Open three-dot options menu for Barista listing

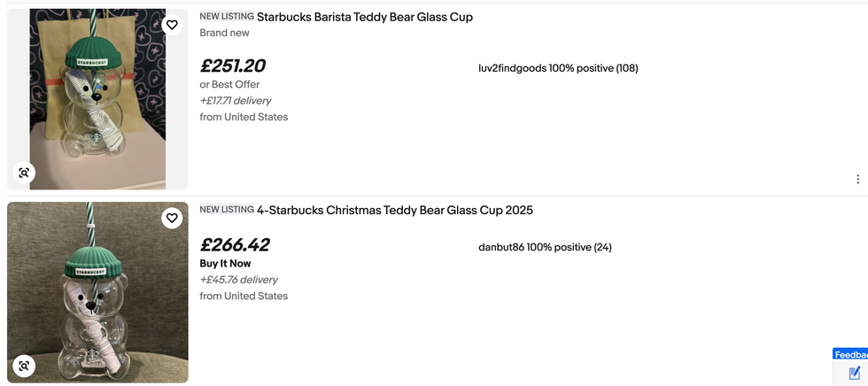[857, 180]
